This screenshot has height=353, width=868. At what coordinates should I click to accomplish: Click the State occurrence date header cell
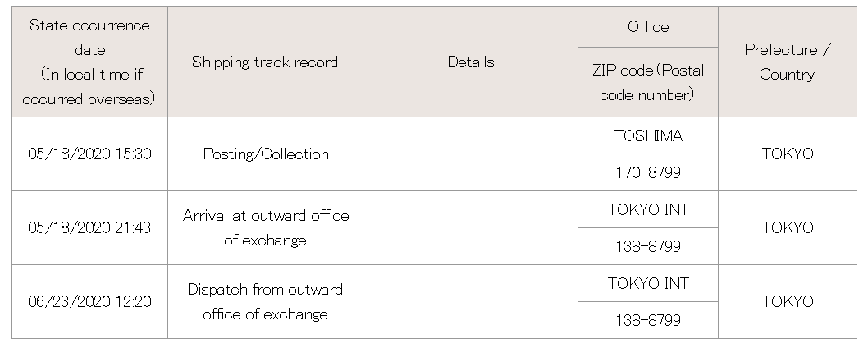[x=89, y=62]
